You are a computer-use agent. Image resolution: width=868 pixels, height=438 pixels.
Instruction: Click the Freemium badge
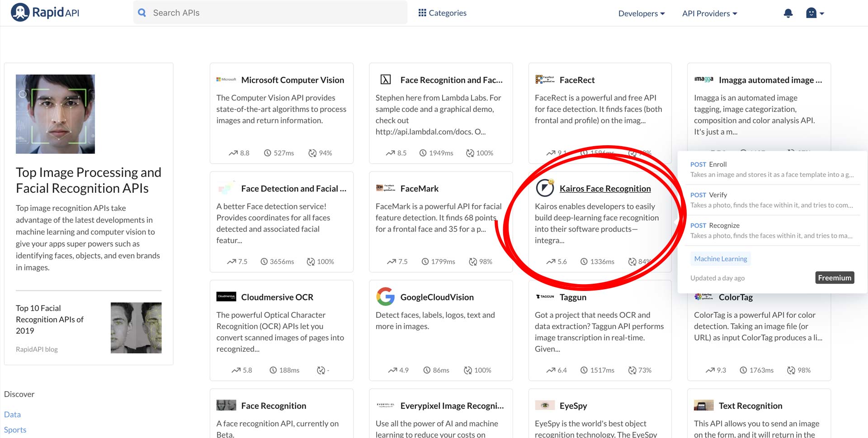tap(835, 278)
